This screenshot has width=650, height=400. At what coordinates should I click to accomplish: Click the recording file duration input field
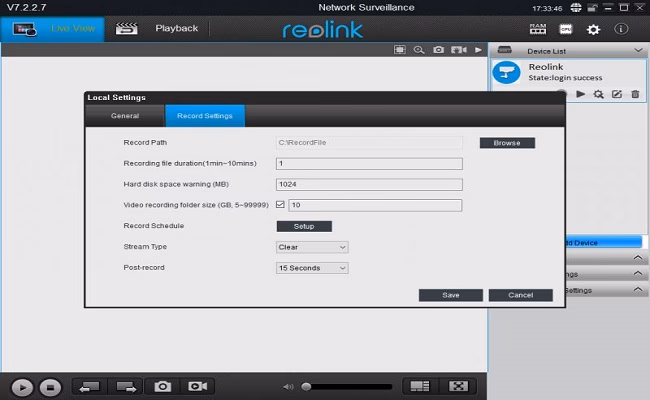tap(368, 163)
